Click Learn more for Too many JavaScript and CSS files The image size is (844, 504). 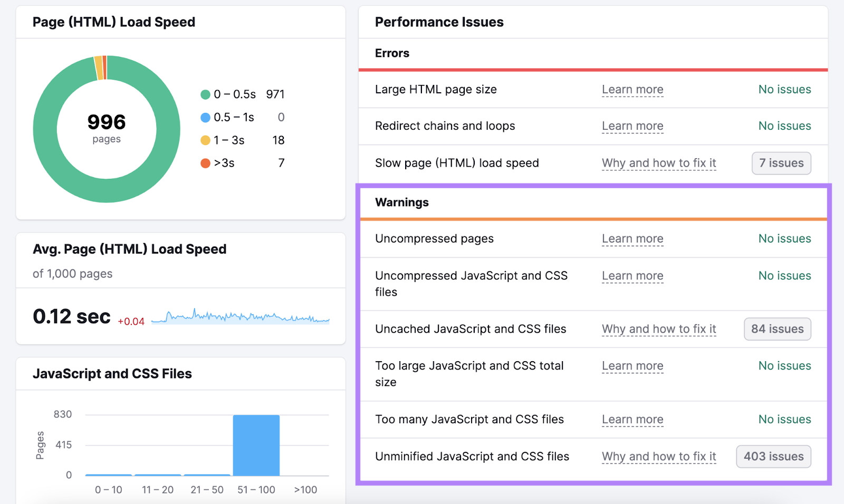[632, 420]
